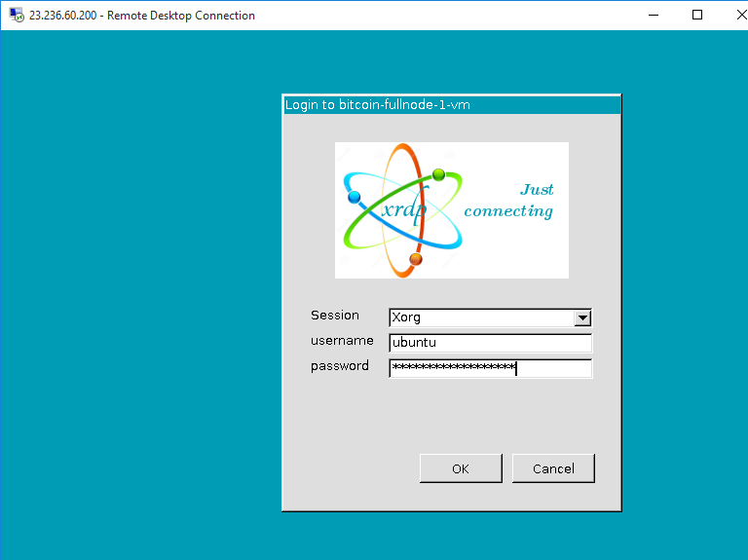Click the 'Login to bitcoin-fullnode-1-vm' title bar
This screenshot has height=560, width=748.
coord(452,105)
